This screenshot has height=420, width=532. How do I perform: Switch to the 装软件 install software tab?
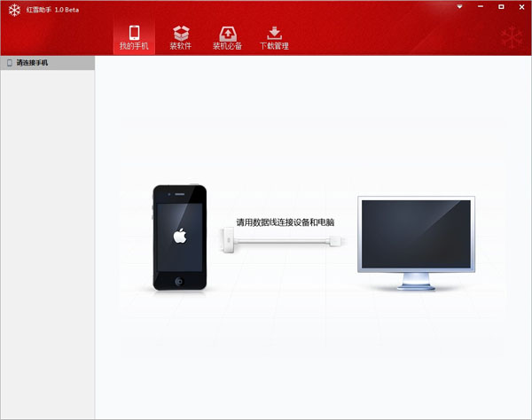[180, 37]
